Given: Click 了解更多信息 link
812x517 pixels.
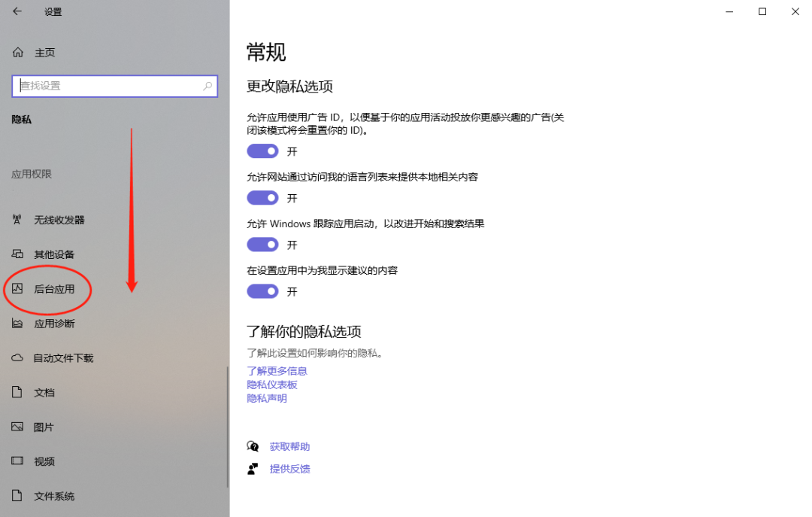Looking at the screenshot, I should [x=277, y=370].
